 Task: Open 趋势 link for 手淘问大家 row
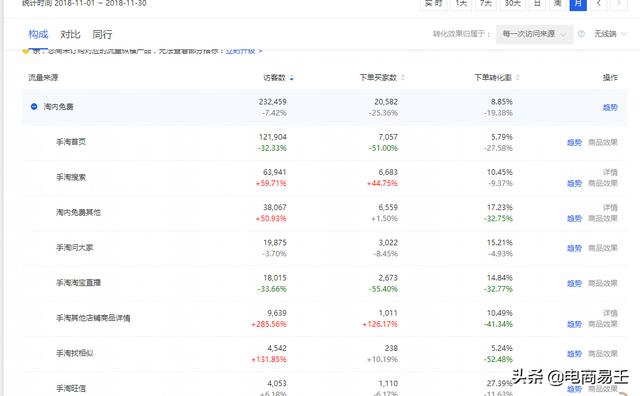(574, 248)
